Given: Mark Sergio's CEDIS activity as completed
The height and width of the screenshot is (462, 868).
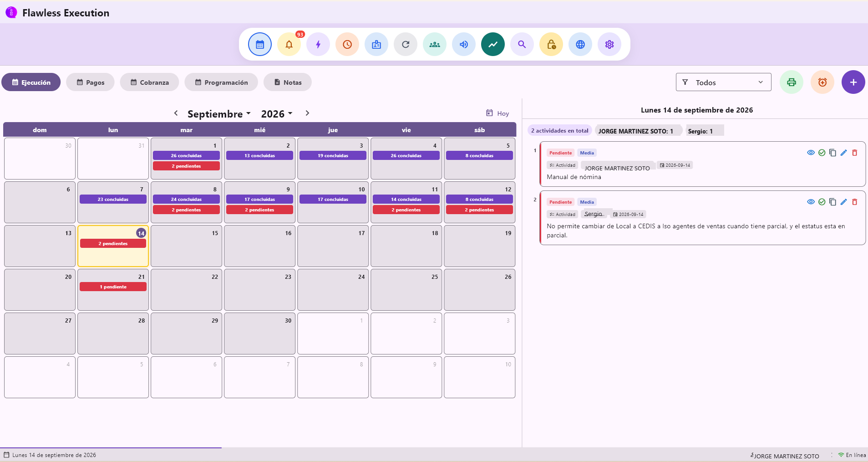Looking at the screenshot, I should (x=822, y=202).
